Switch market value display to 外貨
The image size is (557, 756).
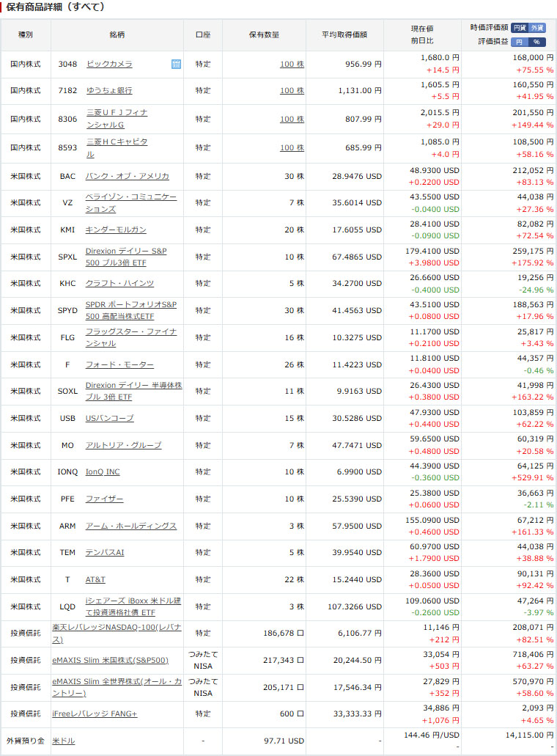[538, 28]
